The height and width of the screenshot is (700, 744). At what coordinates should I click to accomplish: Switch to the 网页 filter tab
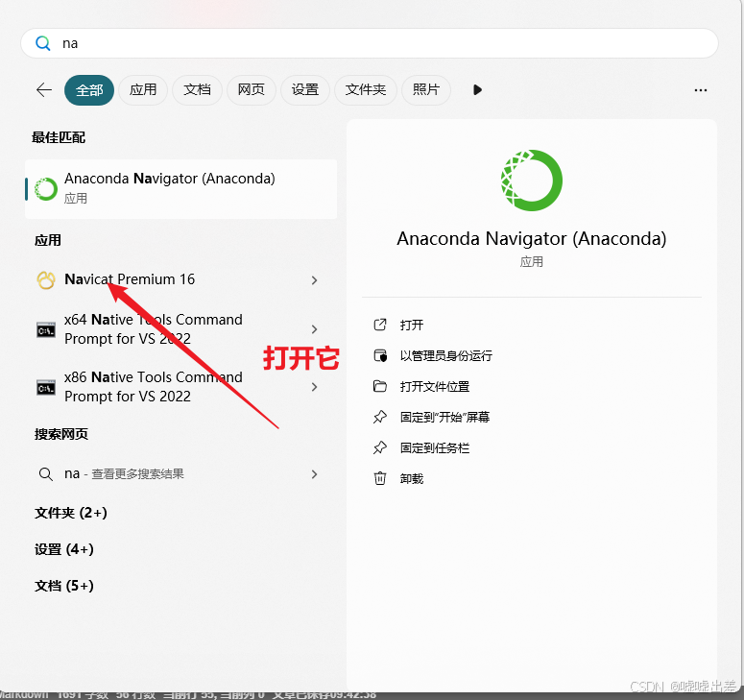click(x=251, y=89)
